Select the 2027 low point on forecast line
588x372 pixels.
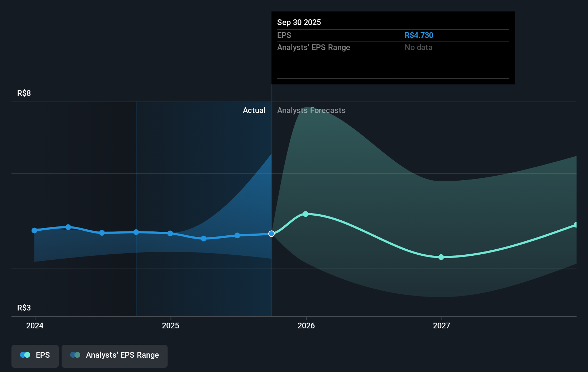(441, 257)
